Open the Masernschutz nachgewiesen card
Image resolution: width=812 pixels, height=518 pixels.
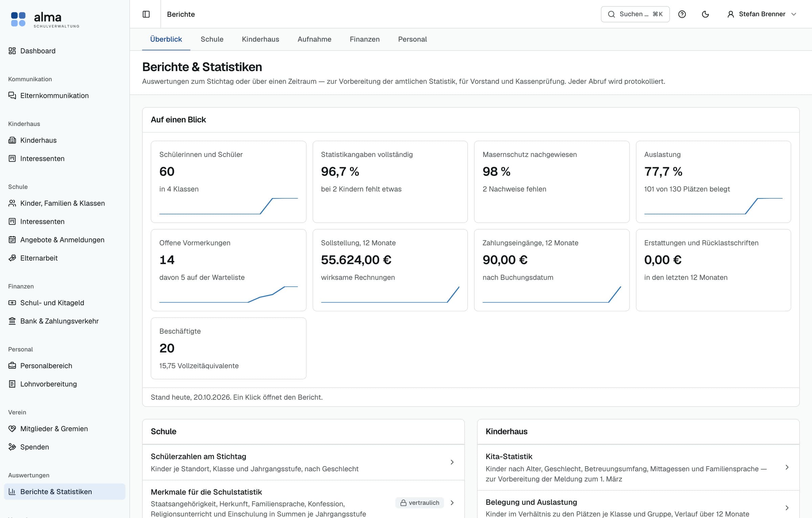552,182
